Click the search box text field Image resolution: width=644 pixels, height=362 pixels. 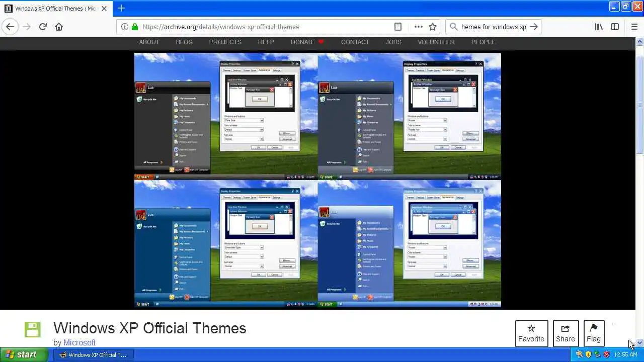pyautogui.click(x=494, y=27)
